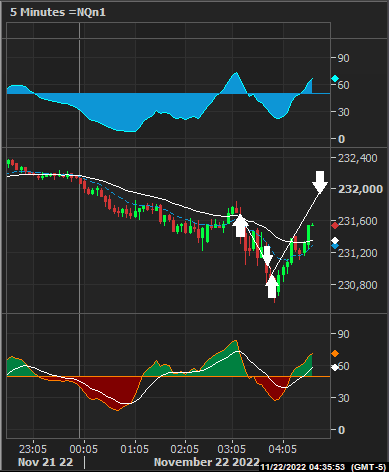Click the 90 level on top indicator axis
The image size is (389, 472).
pos(343,58)
